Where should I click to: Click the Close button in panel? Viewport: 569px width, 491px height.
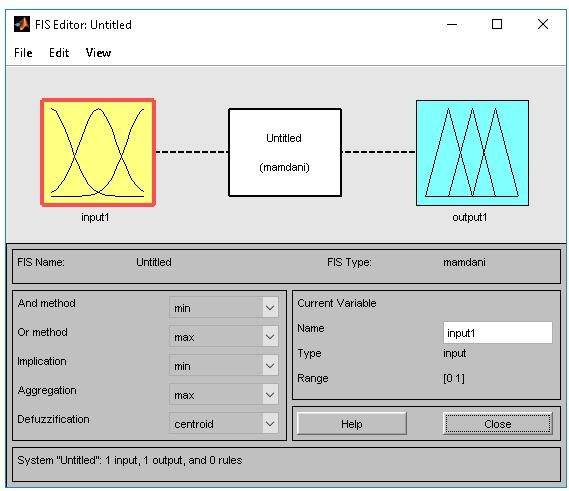point(498,424)
